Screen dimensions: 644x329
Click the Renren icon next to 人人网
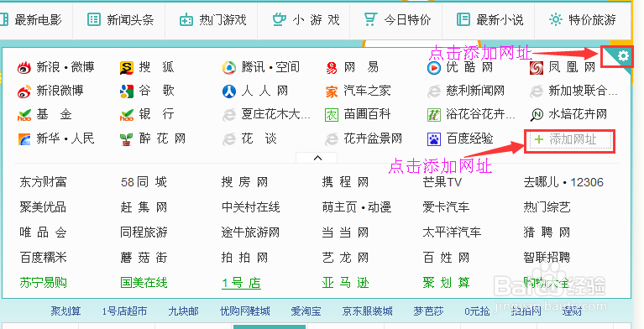click(229, 91)
